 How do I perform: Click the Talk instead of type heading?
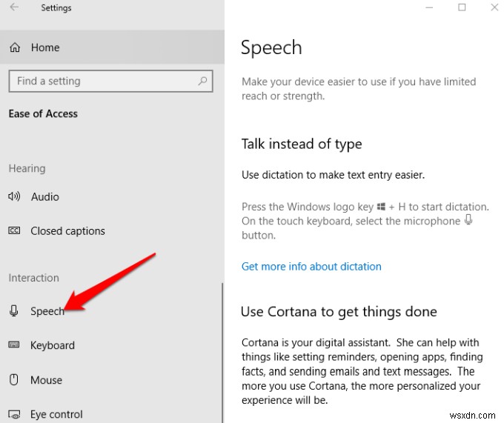point(302,144)
